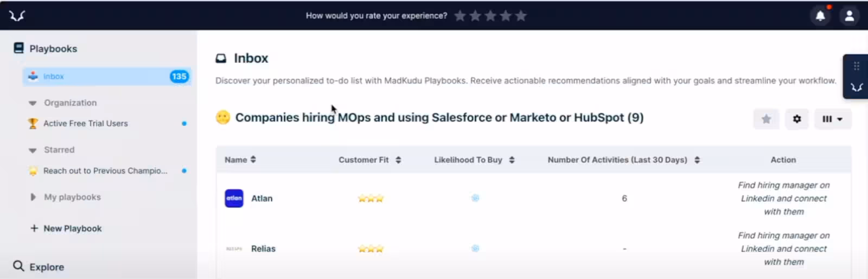
Task: Click the Atlan company logo
Action: pos(234,198)
